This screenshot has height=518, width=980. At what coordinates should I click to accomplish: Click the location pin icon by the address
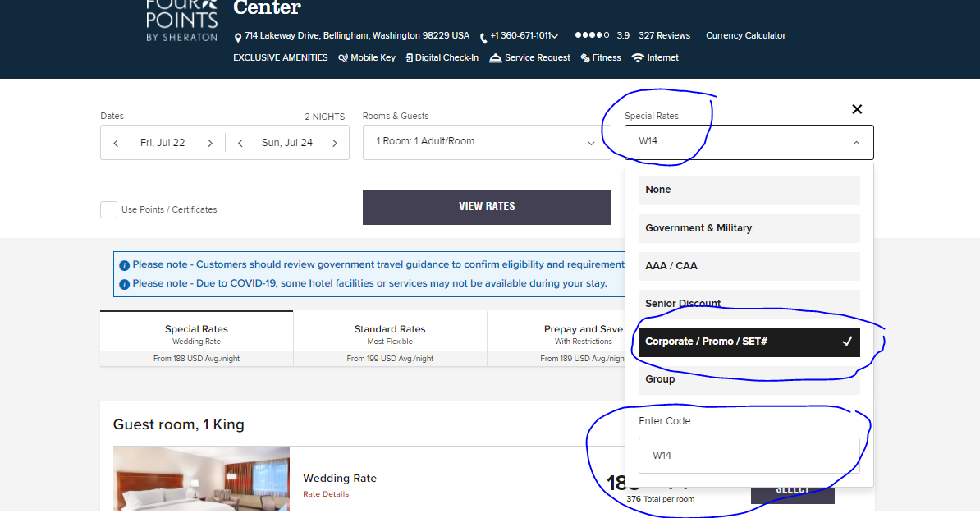point(237,38)
